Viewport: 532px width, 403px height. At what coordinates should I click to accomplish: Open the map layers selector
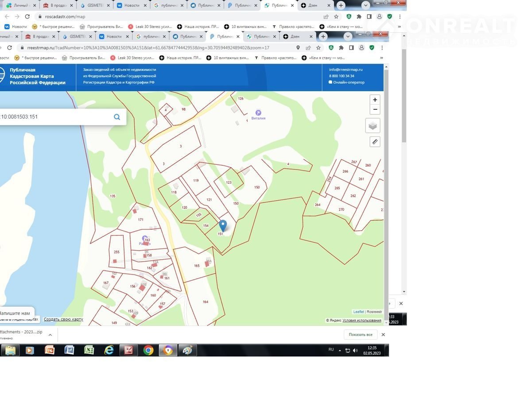point(373,126)
